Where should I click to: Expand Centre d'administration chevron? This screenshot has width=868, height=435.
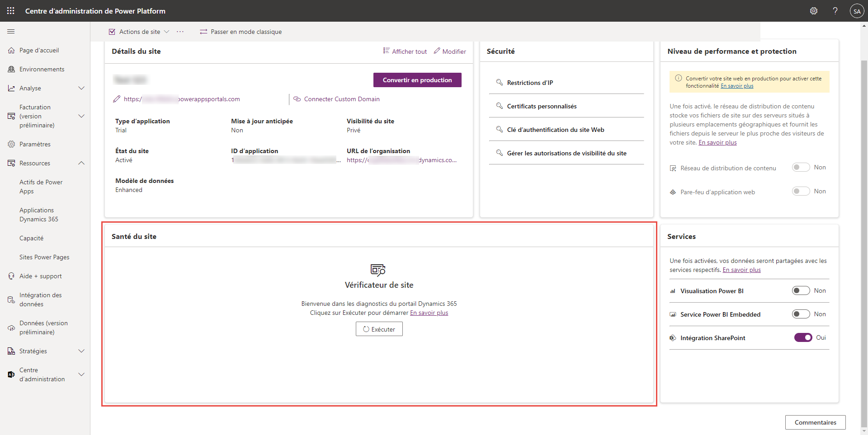81,374
